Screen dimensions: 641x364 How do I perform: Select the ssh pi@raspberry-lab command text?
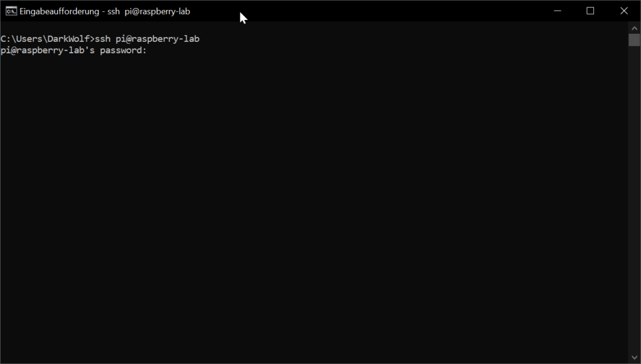[x=148, y=38]
